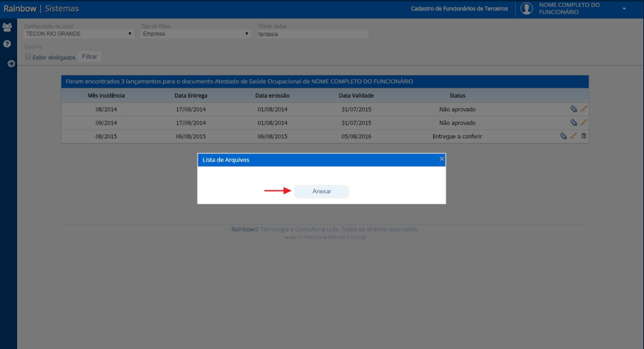Open Tipo de Filtro dropdown Empresa
This screenshot has width=644, height=349.
[x=196, y=34]
